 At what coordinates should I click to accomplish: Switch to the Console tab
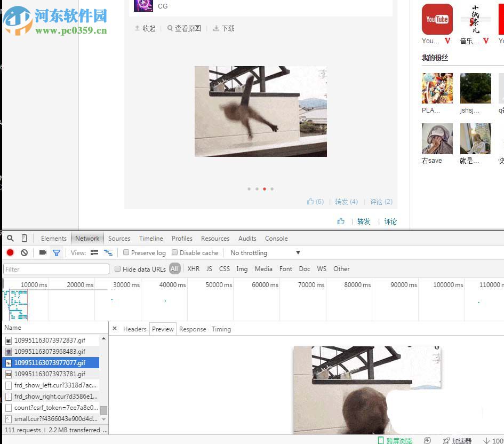pos(276,238)
